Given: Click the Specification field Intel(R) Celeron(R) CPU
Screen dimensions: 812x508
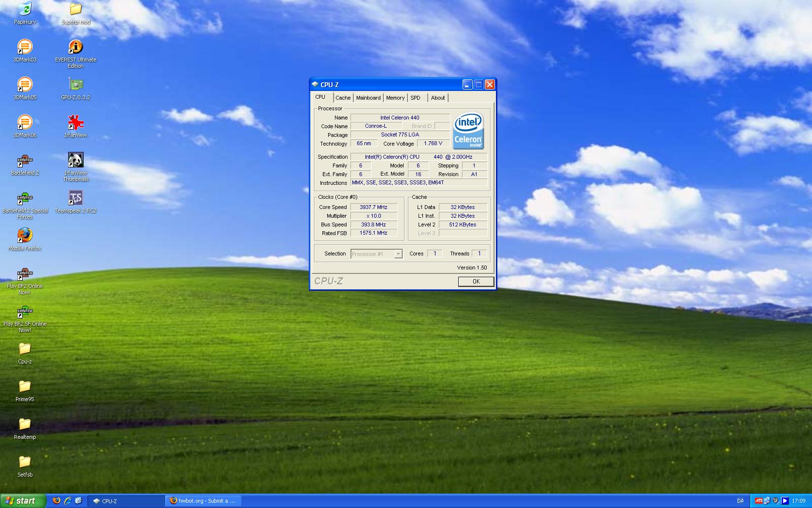Looking at the screenshot, I should (419, 157).
